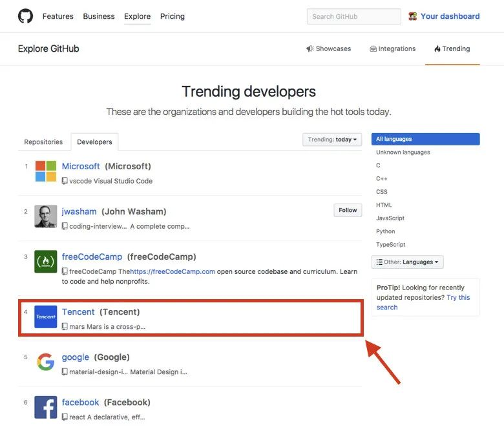Open the freeCodeCamp.com URL link
Image resolution: width=504 pixels, height=429 pixels.
click(x=173, y=271)
